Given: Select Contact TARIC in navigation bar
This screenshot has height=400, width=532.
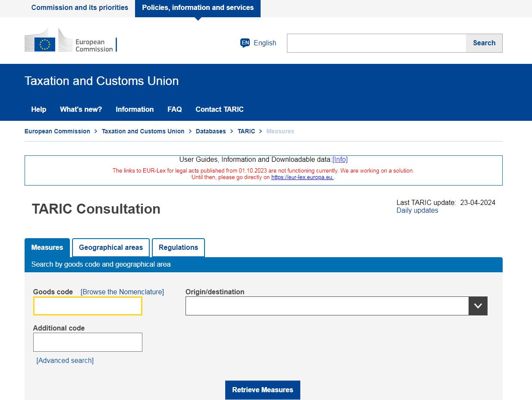Looking at the screenshot, I should click(219, 110).
